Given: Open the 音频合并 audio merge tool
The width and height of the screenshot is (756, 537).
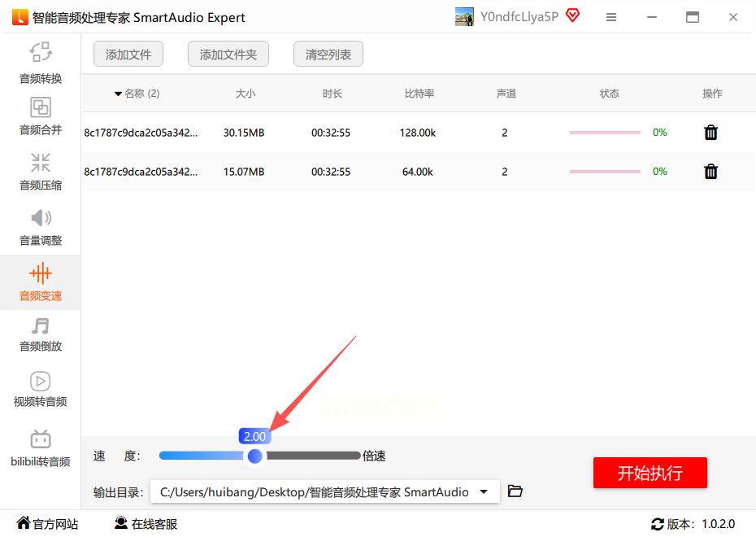Looking at the screenshot, I should [41, 116].
